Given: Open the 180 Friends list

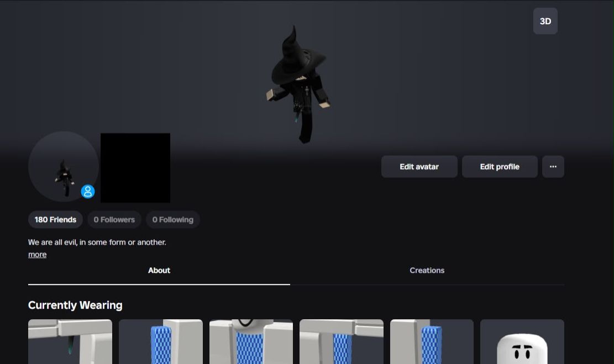Looking at the screenshot, I should tap(55, 220).
